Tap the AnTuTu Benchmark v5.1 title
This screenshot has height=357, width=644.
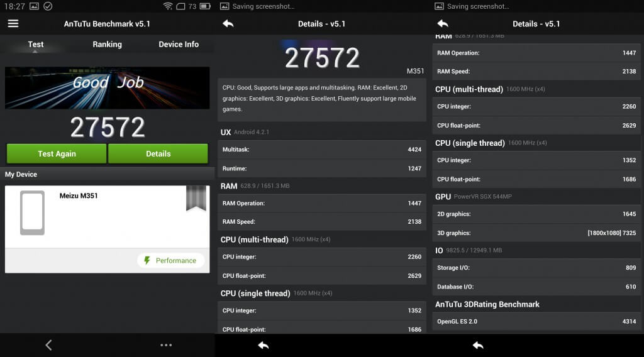[x=107, y=24]
